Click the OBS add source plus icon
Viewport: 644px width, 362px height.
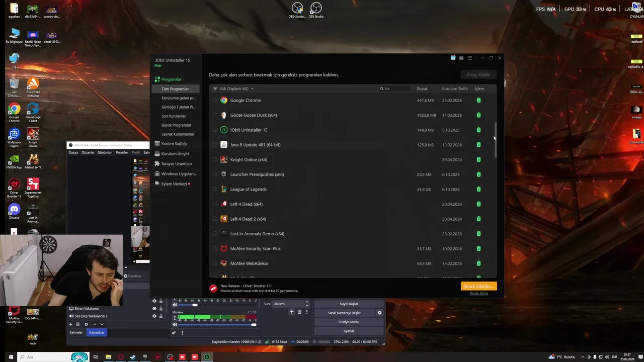click(70, 324)
